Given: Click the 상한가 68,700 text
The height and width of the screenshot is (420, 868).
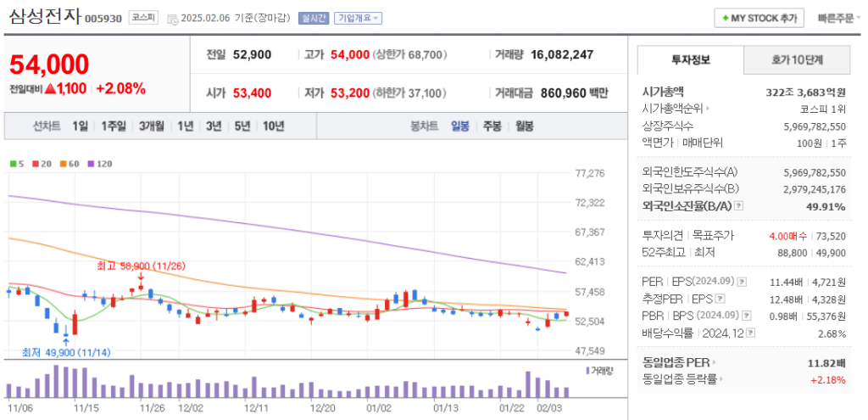Looking at the screenshot, I should pos(410,54).
